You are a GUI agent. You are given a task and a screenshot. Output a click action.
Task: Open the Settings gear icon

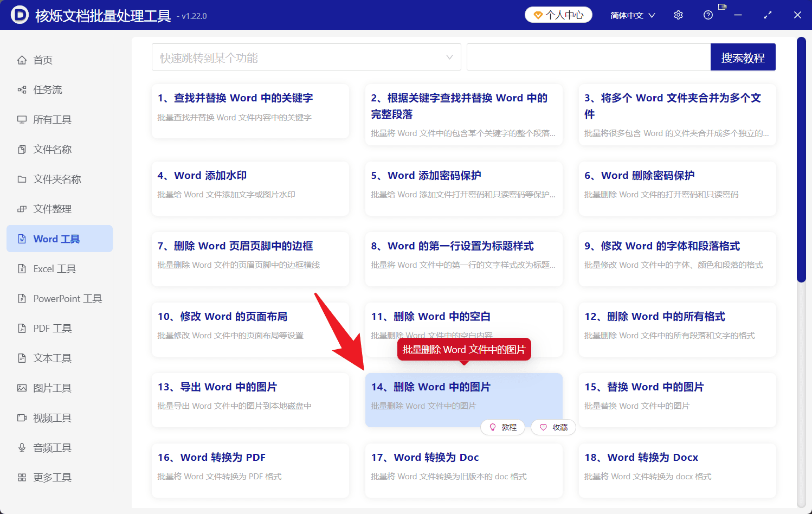pos(678,15)
